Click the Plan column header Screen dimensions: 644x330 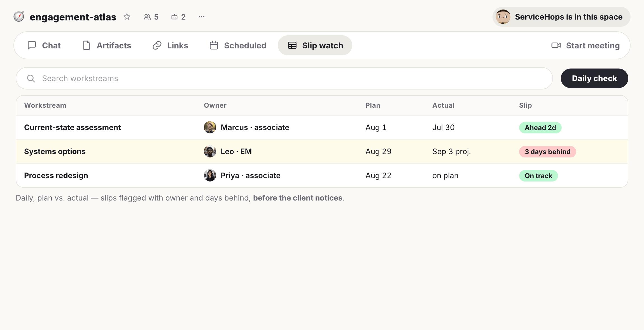click(373, 105)
